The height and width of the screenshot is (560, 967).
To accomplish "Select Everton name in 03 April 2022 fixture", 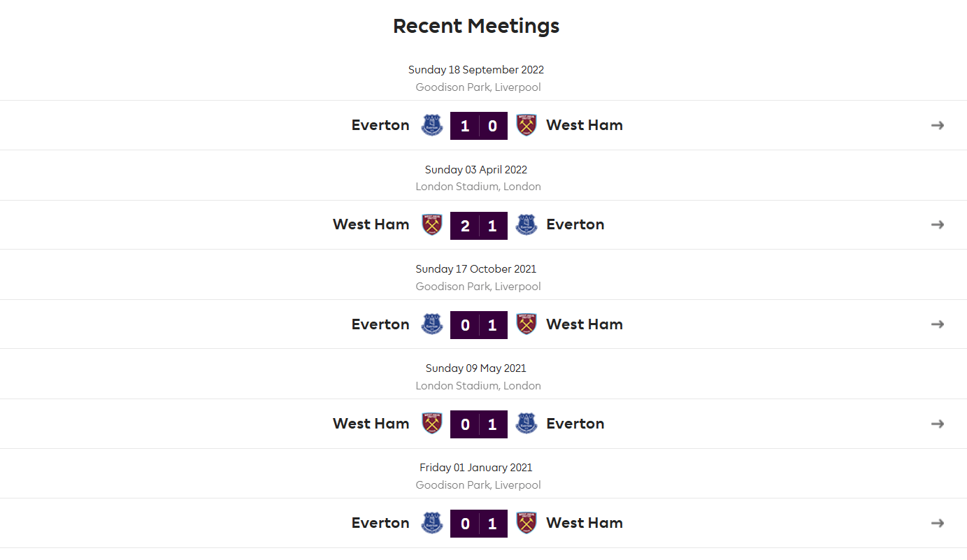I will (x=575, y=224).
